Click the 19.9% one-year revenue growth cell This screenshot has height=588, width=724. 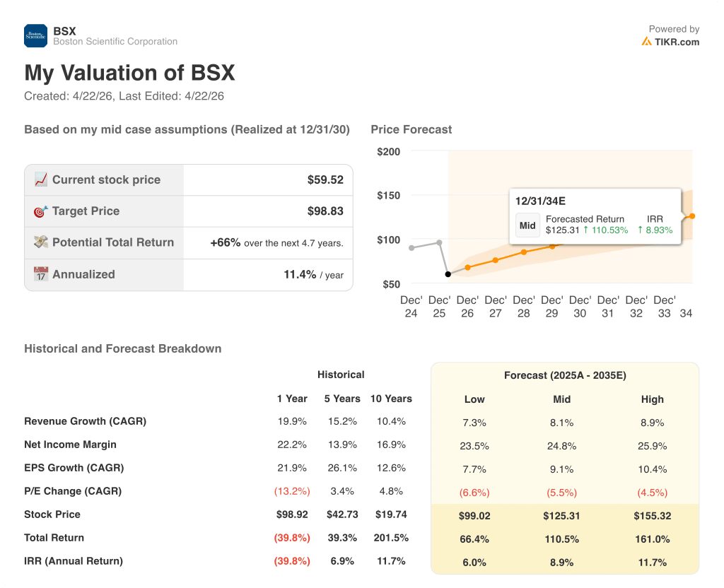pos(292,421)
